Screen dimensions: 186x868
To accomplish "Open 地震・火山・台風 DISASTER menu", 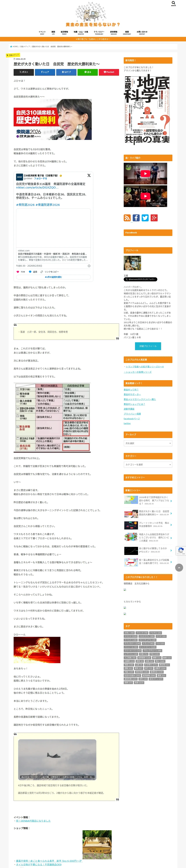I will 81,33.
